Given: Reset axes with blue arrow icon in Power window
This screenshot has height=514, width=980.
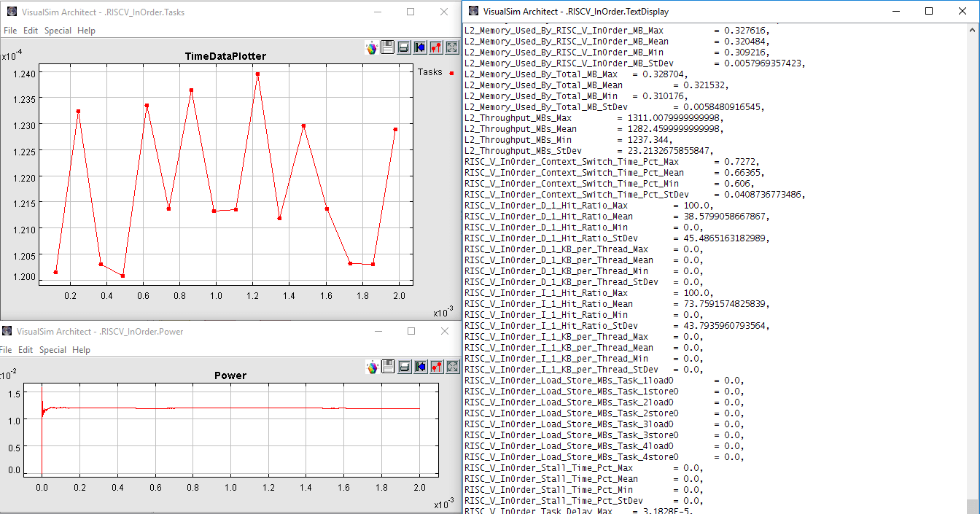Looking at the screenshot, I should pyautogui.click(x=420, y=366).
